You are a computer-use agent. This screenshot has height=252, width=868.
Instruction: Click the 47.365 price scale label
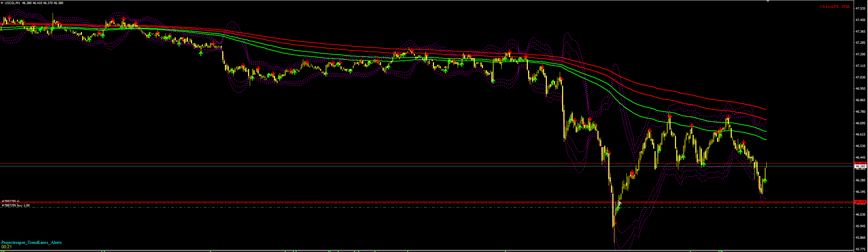pyautogui.click(x=861, y=32)
